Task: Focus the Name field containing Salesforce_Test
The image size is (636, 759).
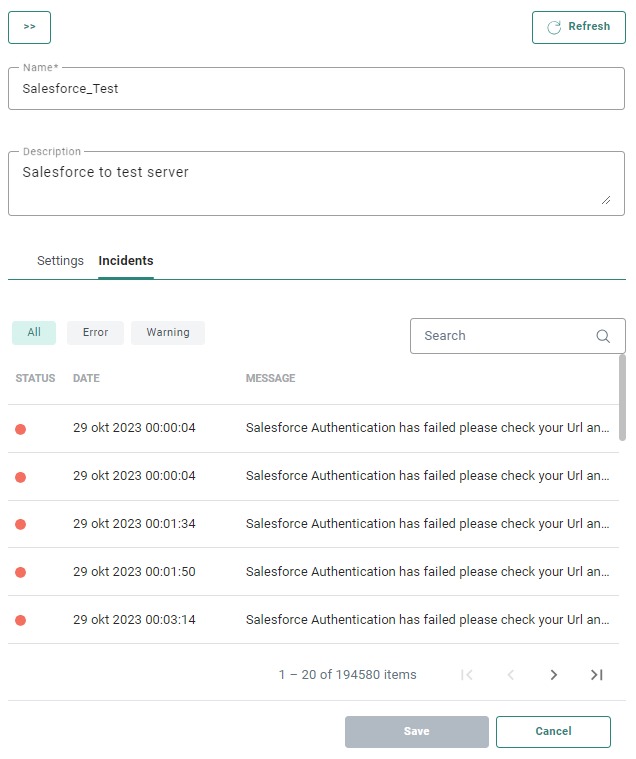Action: click(x=316, y=89)
